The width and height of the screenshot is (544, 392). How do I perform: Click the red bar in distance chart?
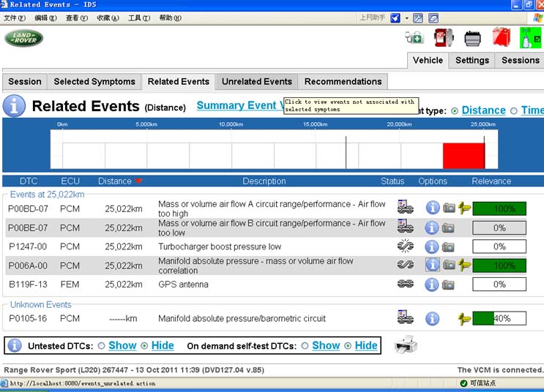[x=464, y=156]
